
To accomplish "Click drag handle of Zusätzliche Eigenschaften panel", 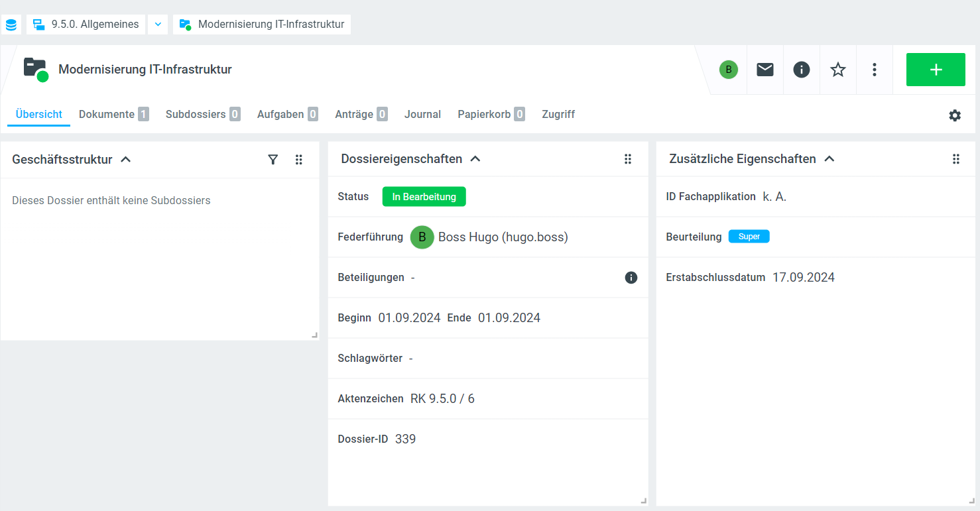I will 956,159.
